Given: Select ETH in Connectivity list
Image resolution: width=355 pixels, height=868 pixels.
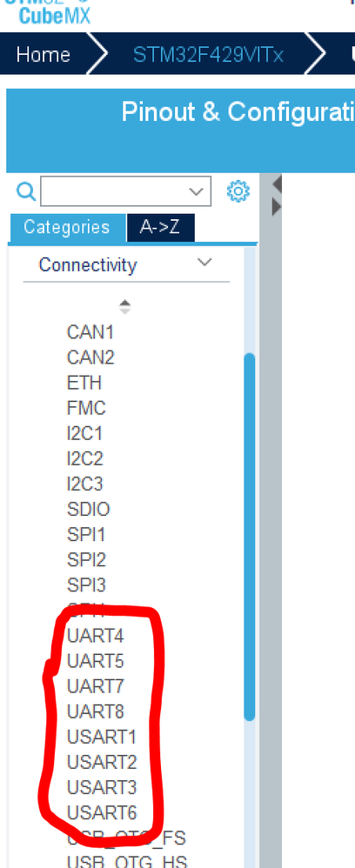Looking at the screenshot, I should coord(84,383).
